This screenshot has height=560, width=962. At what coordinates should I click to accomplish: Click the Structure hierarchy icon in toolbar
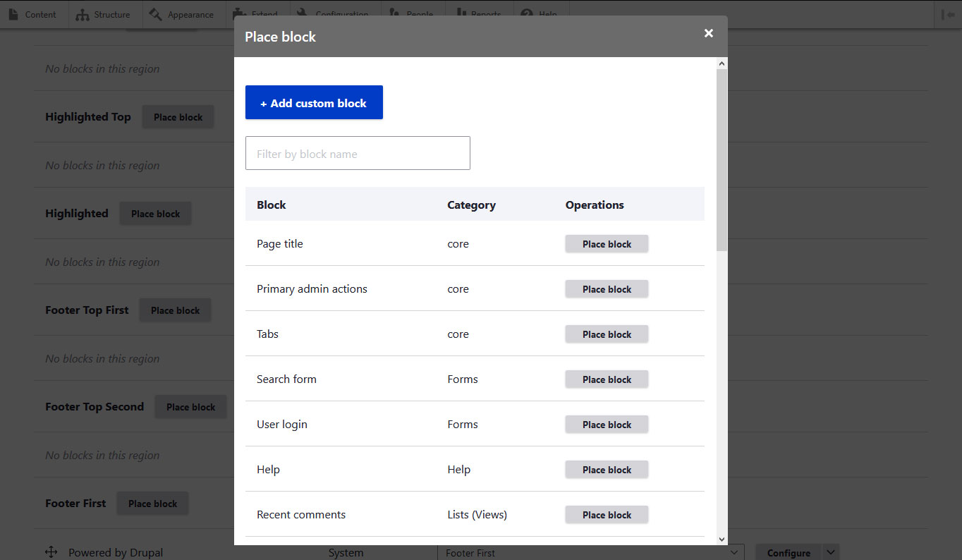click(x=83, y=15)
